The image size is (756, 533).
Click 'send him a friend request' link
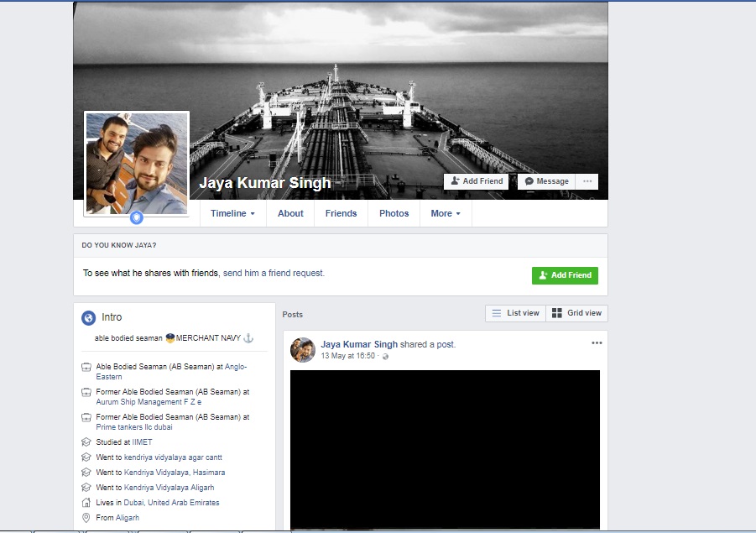point(274,273)
